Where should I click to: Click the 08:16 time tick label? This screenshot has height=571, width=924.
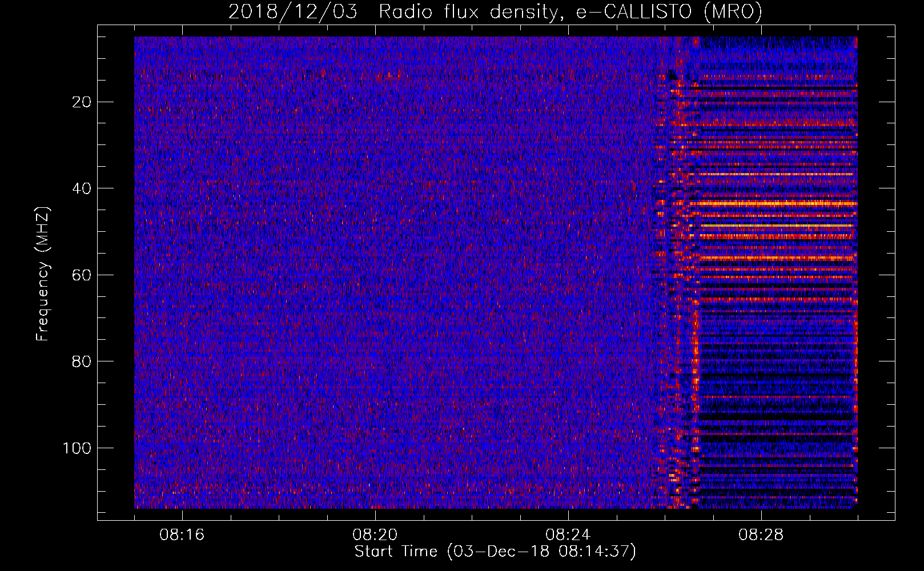pyautogui.click(x=182, y=535)
